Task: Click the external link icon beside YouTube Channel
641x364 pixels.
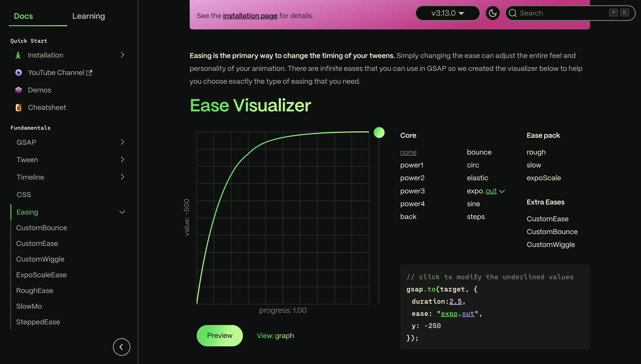Action: click(x=89, y=73)
